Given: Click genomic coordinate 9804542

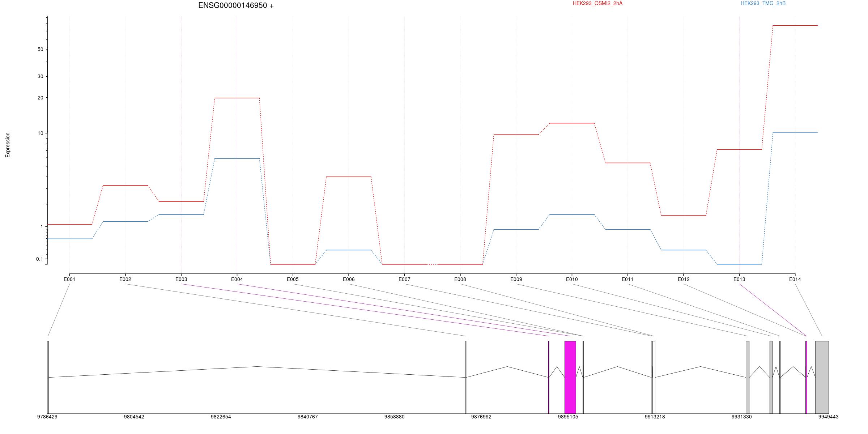Looking at the screenshot, I should [x=134, y=417].
